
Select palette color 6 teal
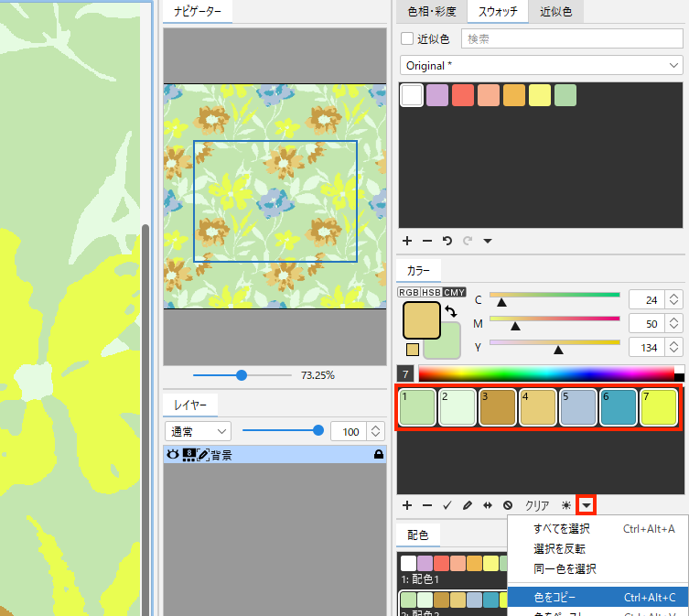click(x=619, y=407)
